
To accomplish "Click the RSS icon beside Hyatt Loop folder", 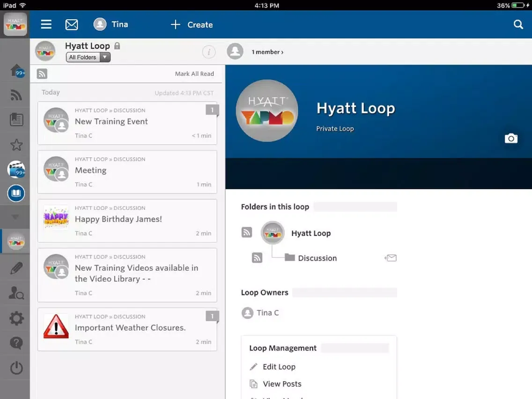I will (247, 232).
